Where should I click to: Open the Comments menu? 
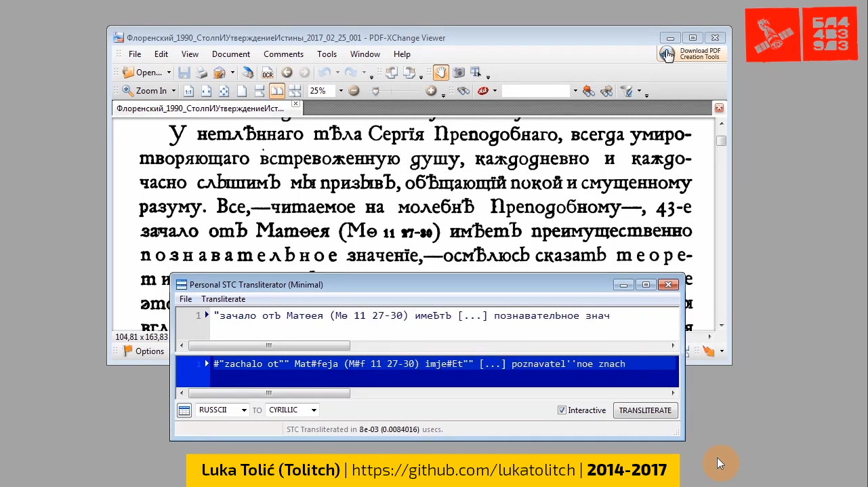(284, 54)
